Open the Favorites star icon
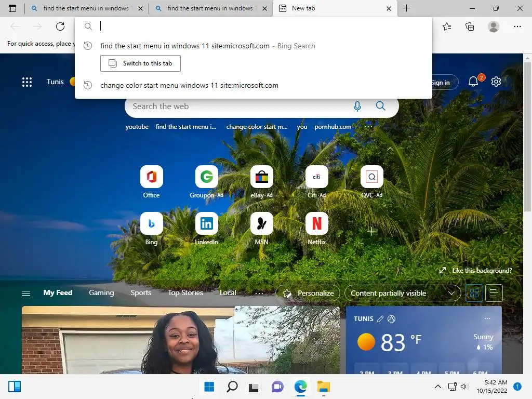Viewport: 532px width, 399px height. click(x=447, y=26)
